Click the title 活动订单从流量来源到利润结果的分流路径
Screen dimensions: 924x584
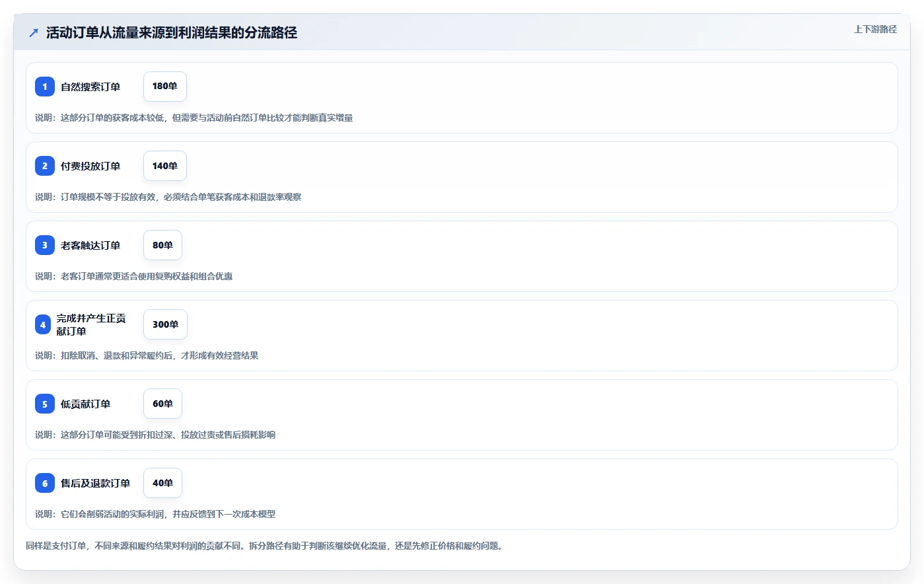[172, 32]
